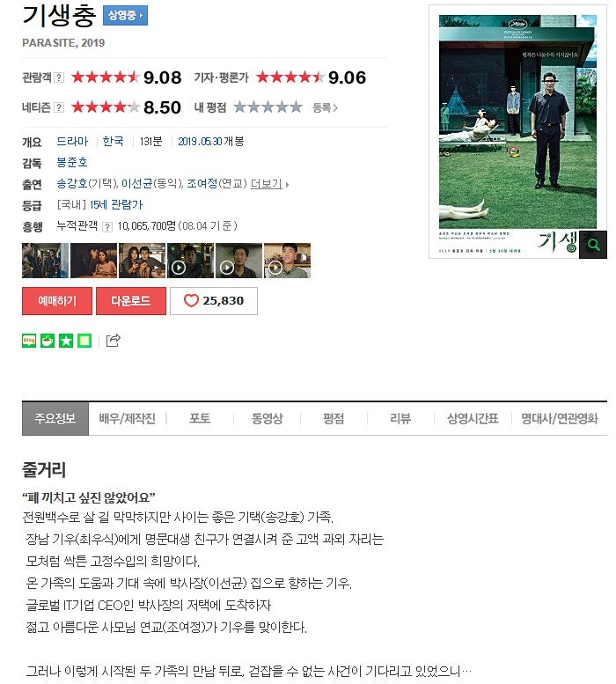Open the 상영중 badge arrow
The height and width of the screenshot is (684, 616).
(x=125, y=15)
